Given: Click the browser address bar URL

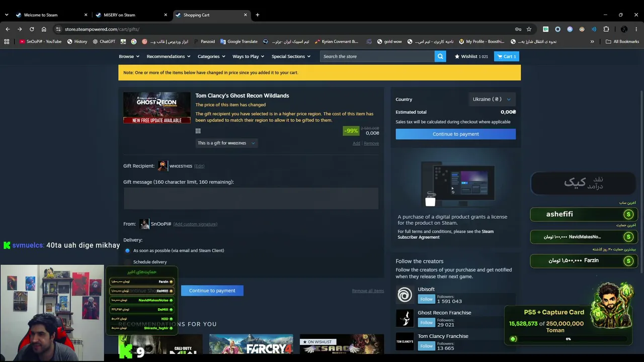Looking at the screenshot, I should point(102,29).
